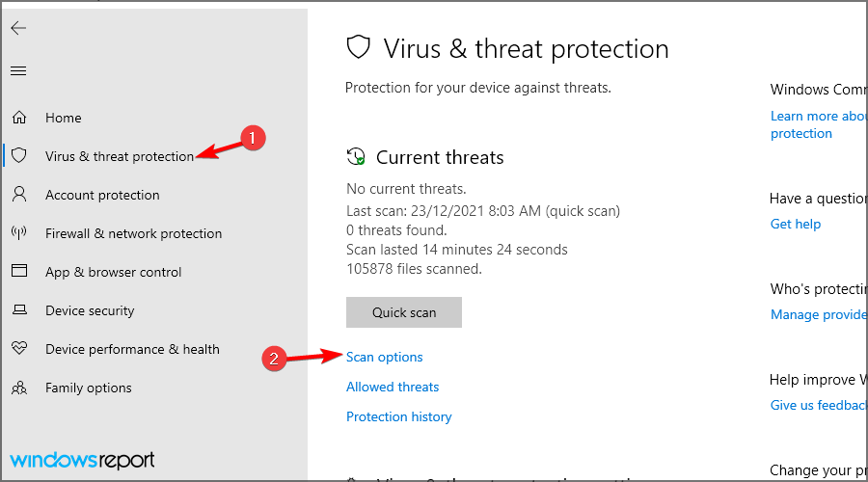Open Protection history

pos(398,416)
